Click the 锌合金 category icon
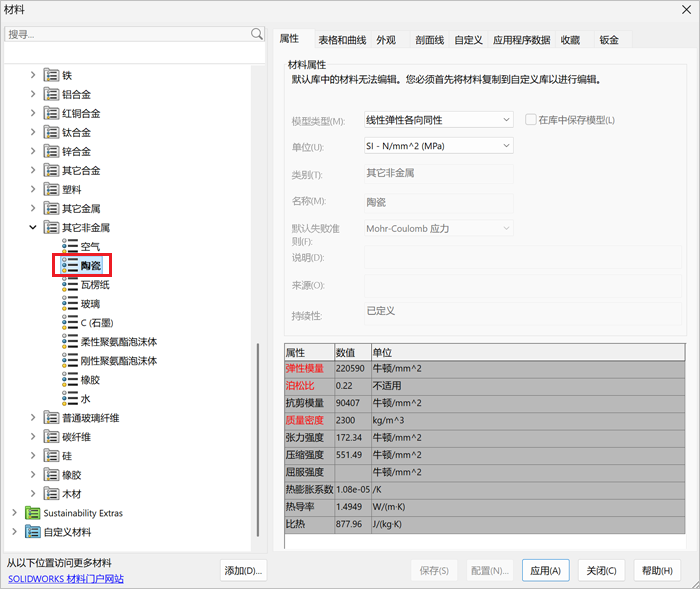 click(51, 151)
